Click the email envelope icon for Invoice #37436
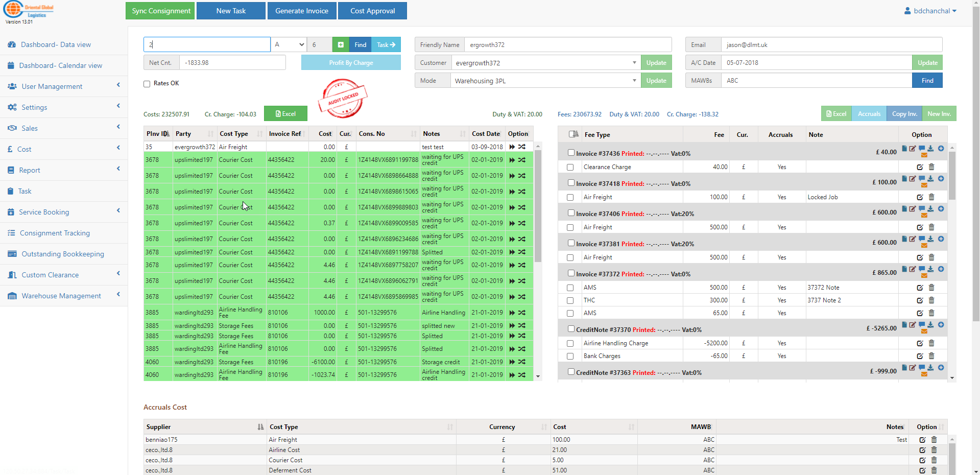The height and width of the screenshot is (475, 980). point(924,155)
